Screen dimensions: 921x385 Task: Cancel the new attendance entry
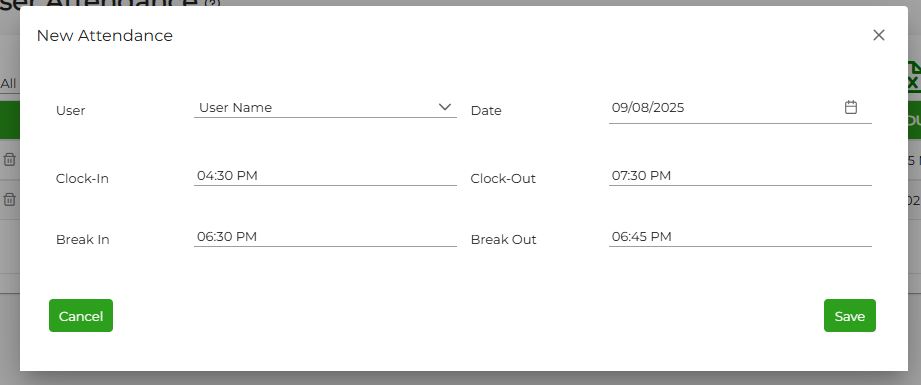[x=80, y=316]
